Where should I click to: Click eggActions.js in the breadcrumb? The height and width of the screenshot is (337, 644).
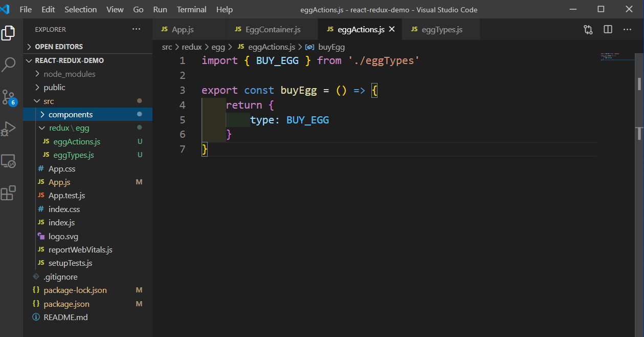point(272,47)
